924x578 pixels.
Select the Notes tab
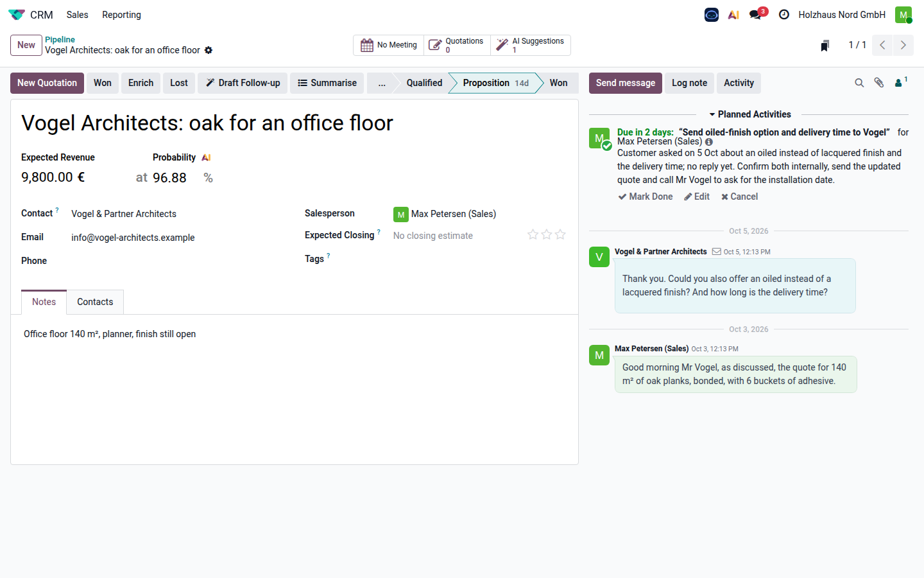tap(44, 302)
